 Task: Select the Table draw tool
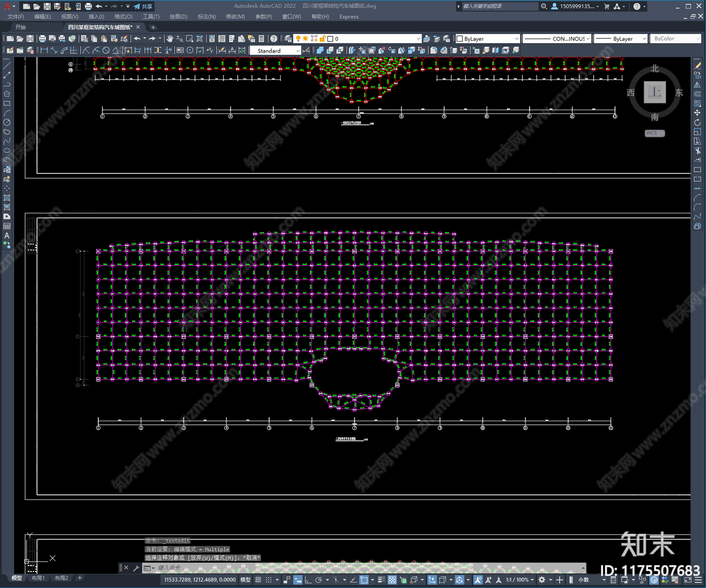7,226
